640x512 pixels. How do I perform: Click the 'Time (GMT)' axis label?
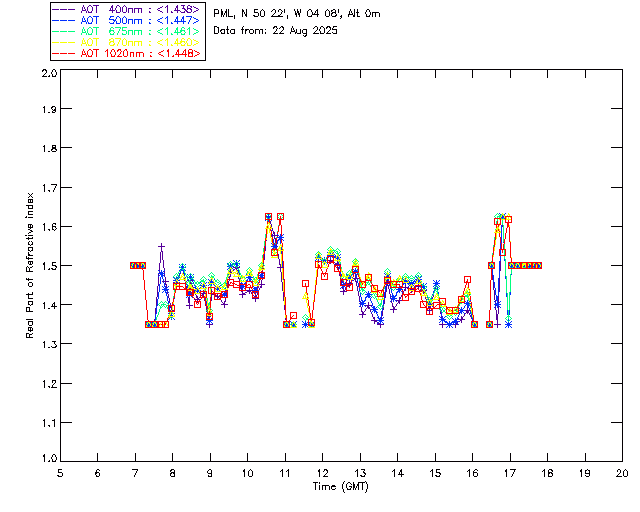click(x=340, y=486)
